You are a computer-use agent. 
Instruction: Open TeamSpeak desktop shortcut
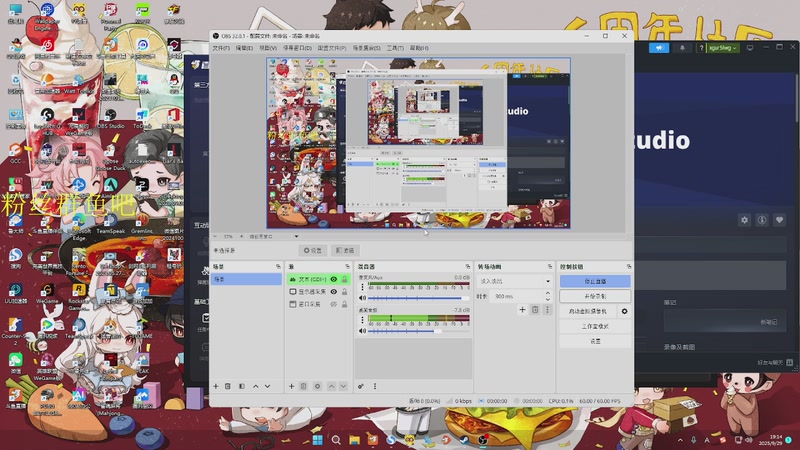tap(111, 223)
